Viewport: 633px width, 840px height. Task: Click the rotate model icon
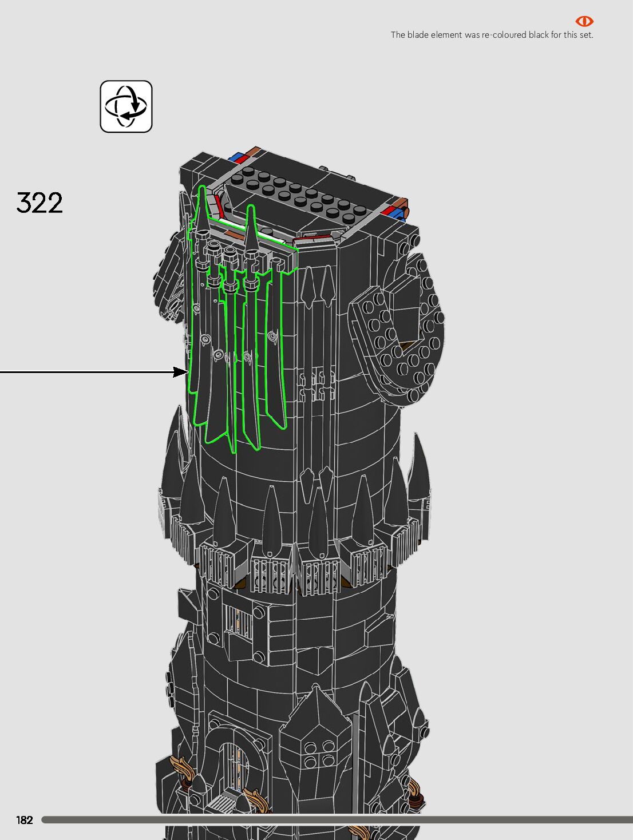tap(126, 106)
